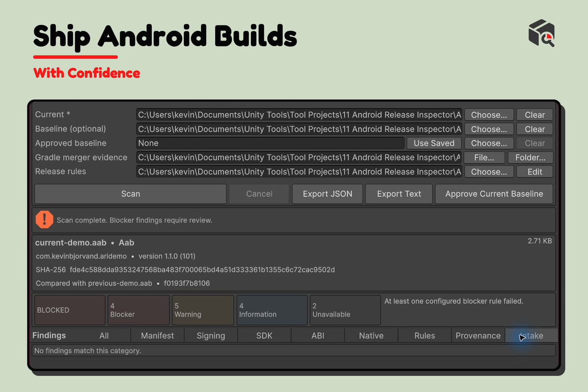Click the 5 Warning count tile
The height and width of the screenshot is (392, 588).
tap(203, 310)
